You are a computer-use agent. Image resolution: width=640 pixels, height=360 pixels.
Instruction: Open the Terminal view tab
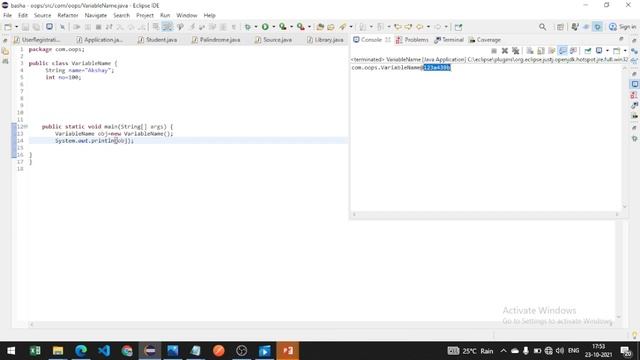pos(449,40)
